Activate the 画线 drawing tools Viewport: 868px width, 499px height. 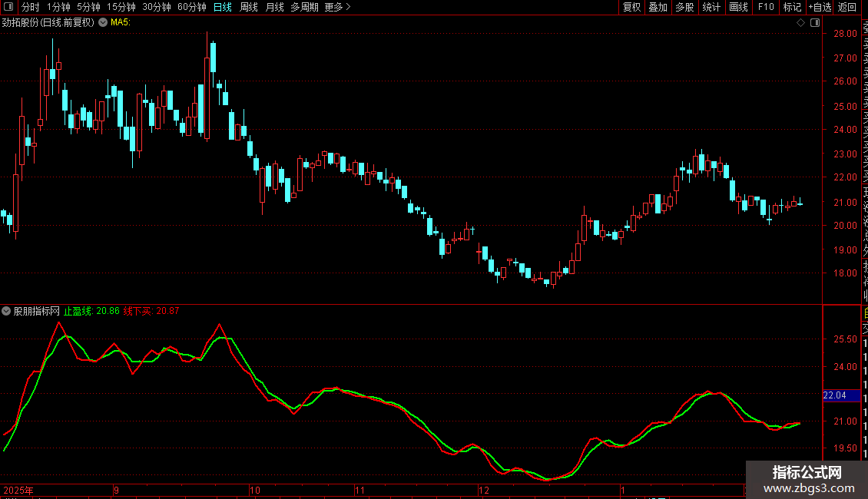[738, 7]
